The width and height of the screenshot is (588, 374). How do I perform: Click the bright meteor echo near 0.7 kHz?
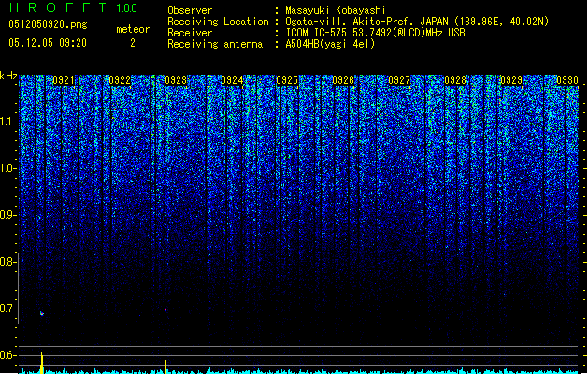click(x=42, y=313)
